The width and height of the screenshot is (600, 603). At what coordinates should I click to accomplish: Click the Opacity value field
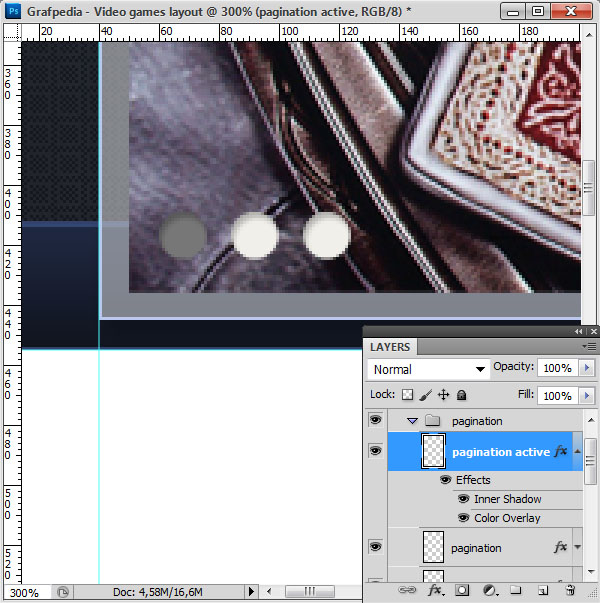[x=558, y=368]
